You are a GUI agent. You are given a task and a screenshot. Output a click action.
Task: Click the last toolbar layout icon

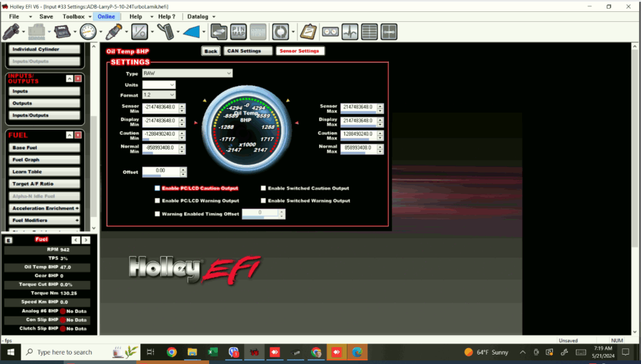coord(389,31)
